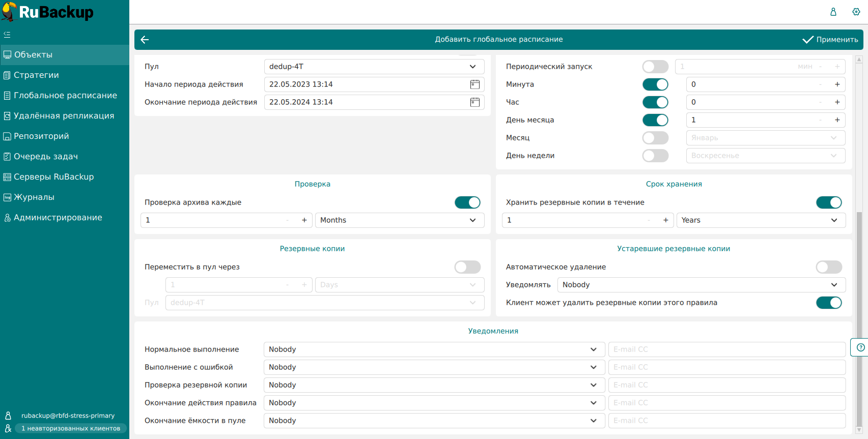The width and height of the screenshot is (868, 439).
Task: Expand the Пул dedup-4T dropdown
Action: (x=374, y=67)
